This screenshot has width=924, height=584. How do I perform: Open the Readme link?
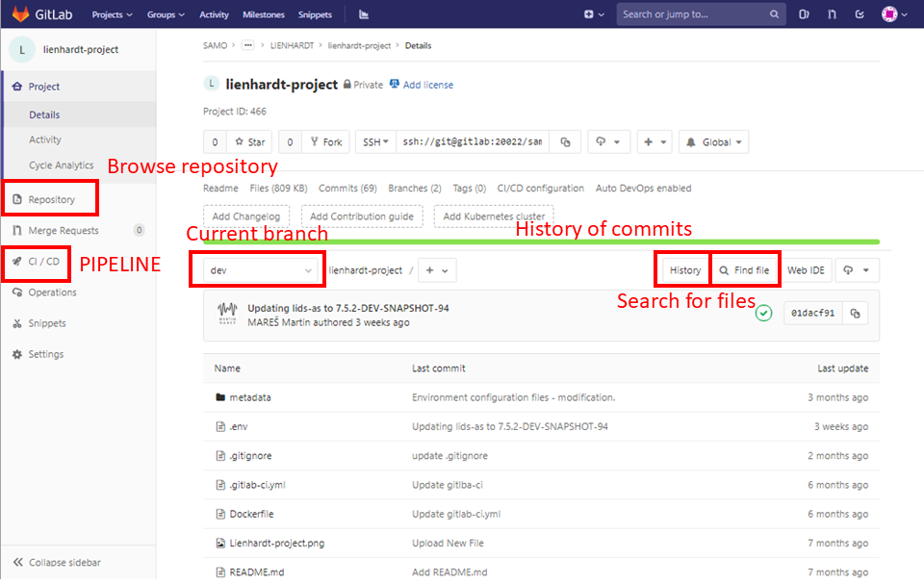coord(220,188)
